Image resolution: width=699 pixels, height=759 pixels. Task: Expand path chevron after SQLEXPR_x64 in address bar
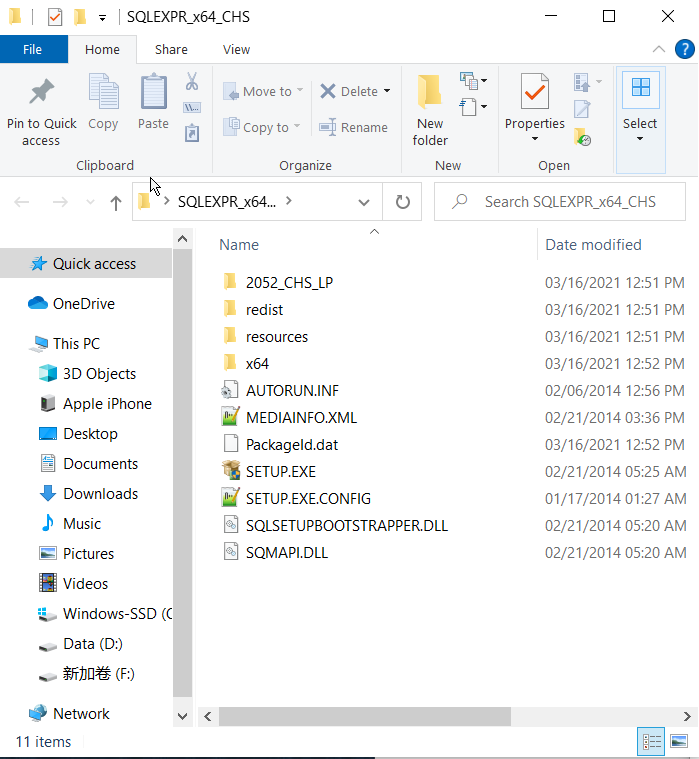289,200
